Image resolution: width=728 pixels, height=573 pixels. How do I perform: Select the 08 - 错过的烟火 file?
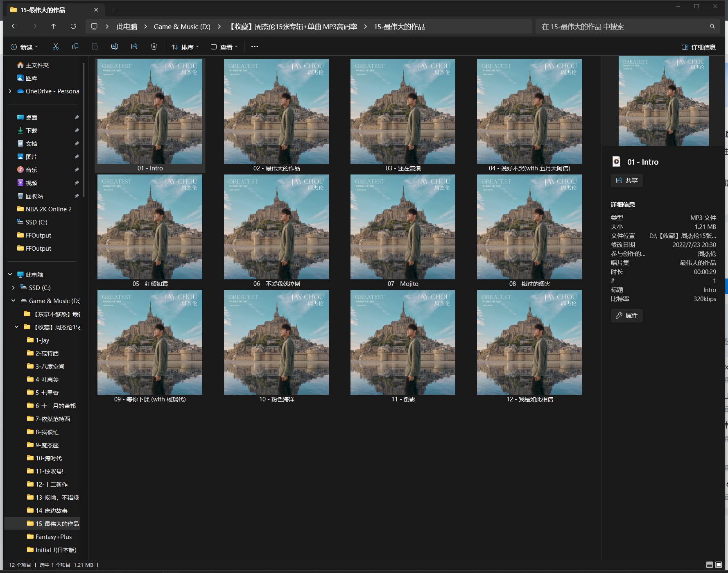(529, 231)
